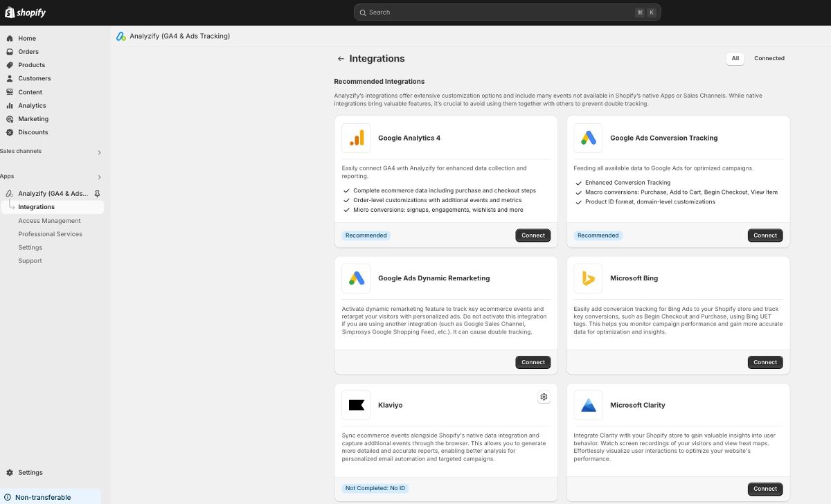Open the Analyzify app icon in sidebar

pyautogui.click(x=9, y=193)
